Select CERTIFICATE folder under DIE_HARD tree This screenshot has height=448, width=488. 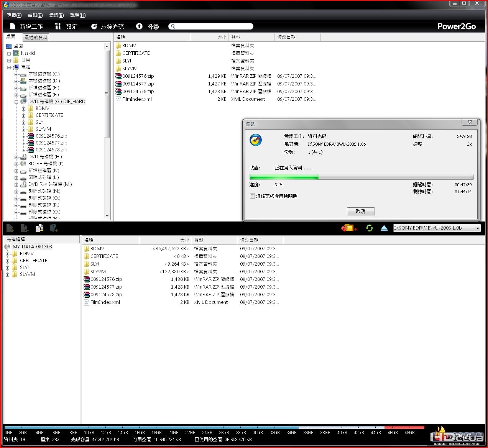coord(49,115)
